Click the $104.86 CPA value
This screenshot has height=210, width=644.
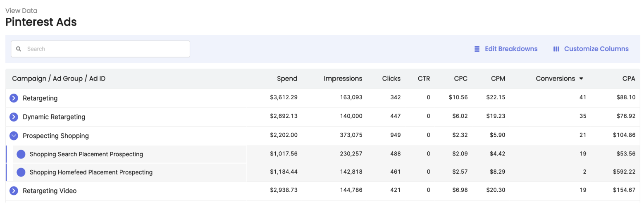pos(624,135)
